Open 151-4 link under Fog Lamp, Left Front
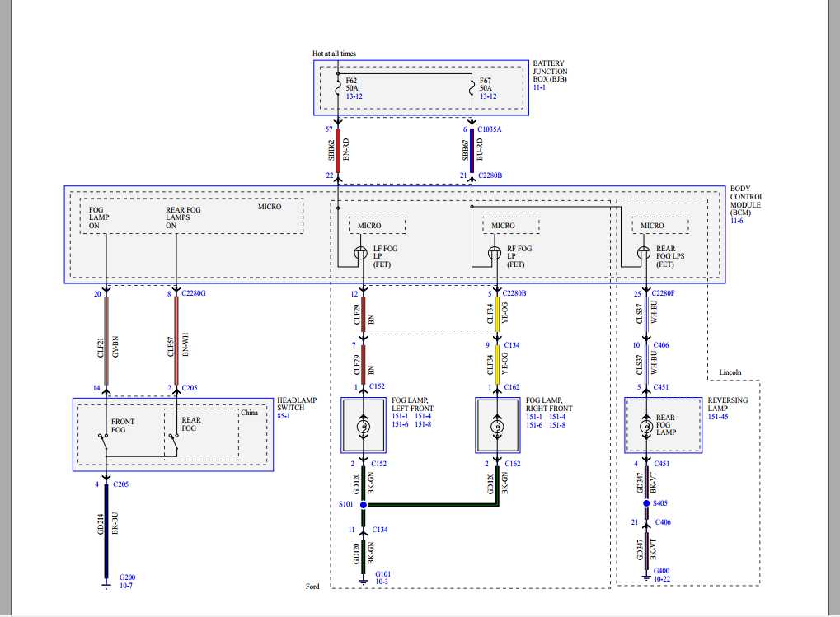Image resolution: width=840 pixels, height=617 pixels. (423, 416)
